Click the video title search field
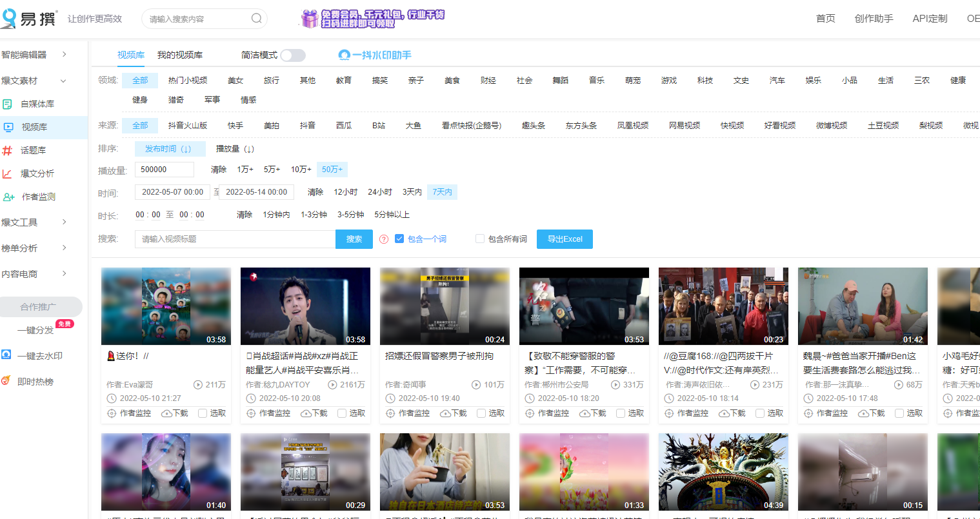 click(x=235, y=239)
